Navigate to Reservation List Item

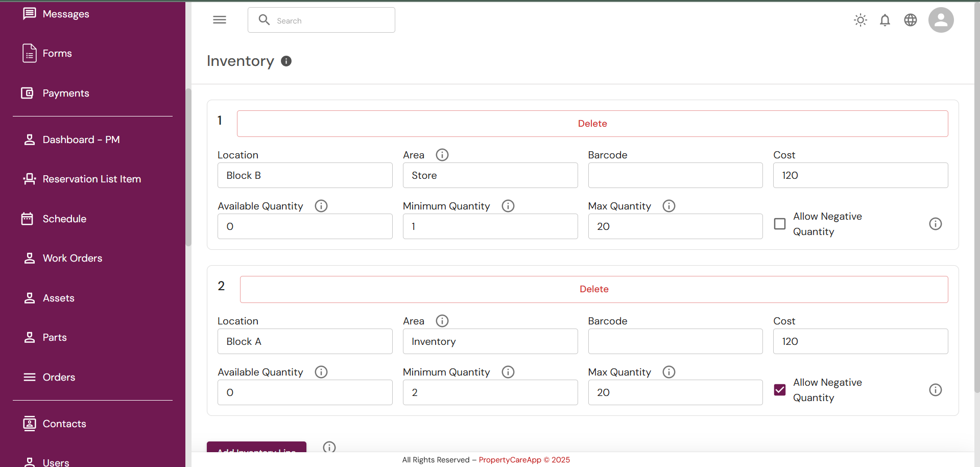91,179
